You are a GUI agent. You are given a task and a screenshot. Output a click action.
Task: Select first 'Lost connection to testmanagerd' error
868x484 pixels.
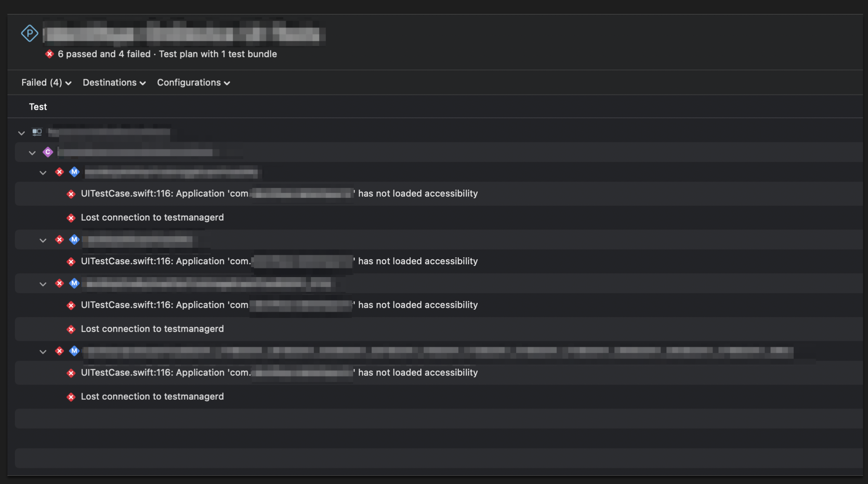point(439,218)
